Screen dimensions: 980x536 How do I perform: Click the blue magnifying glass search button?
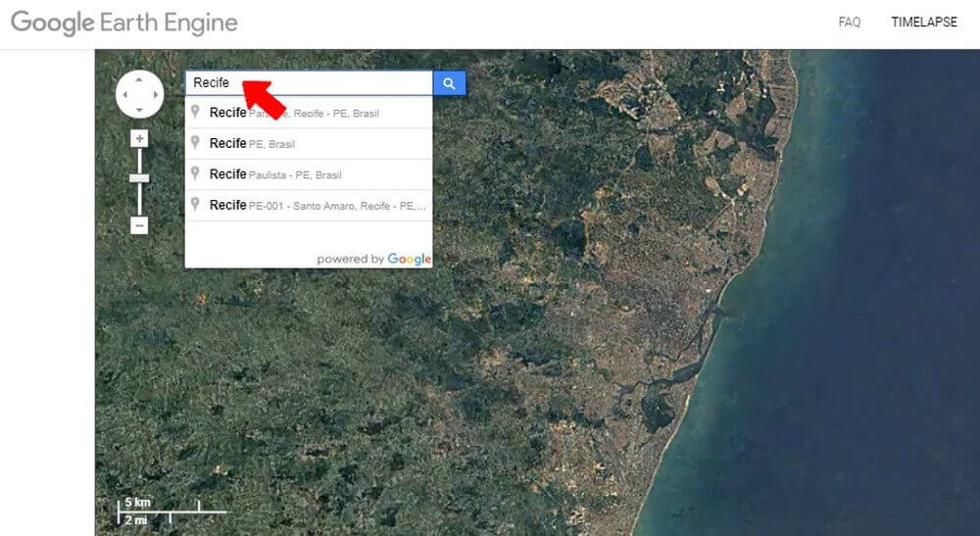pos(449,83)
